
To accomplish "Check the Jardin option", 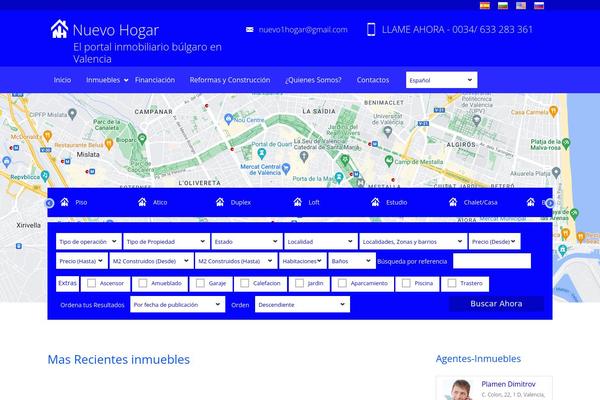I will tap(299, 283).
